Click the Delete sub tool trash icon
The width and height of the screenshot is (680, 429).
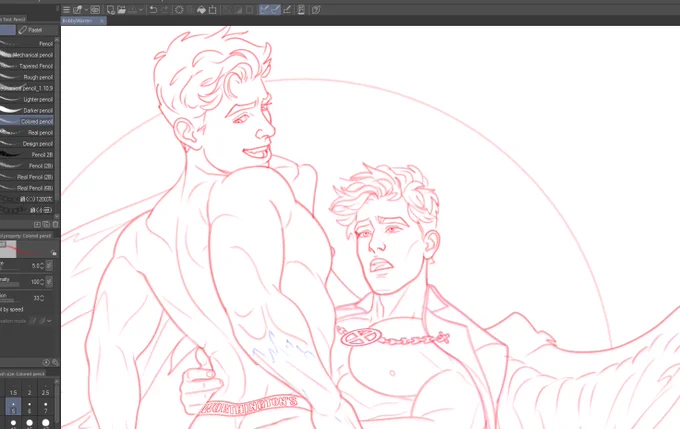[x=55, y=224]
